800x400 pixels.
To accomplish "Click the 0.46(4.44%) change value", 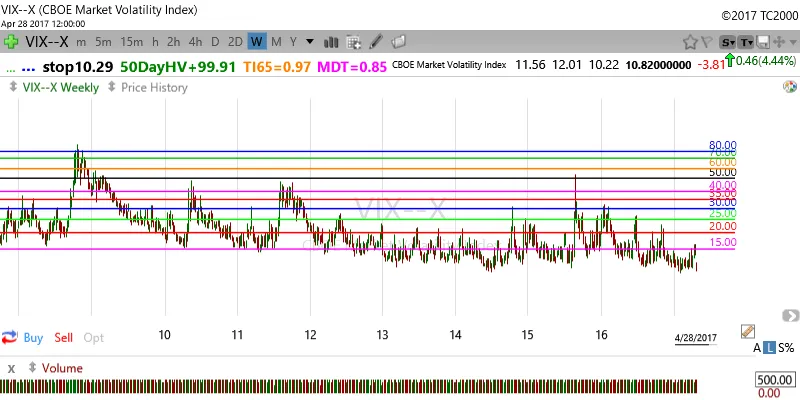I will pyautogui.click(x=765, y=61).
